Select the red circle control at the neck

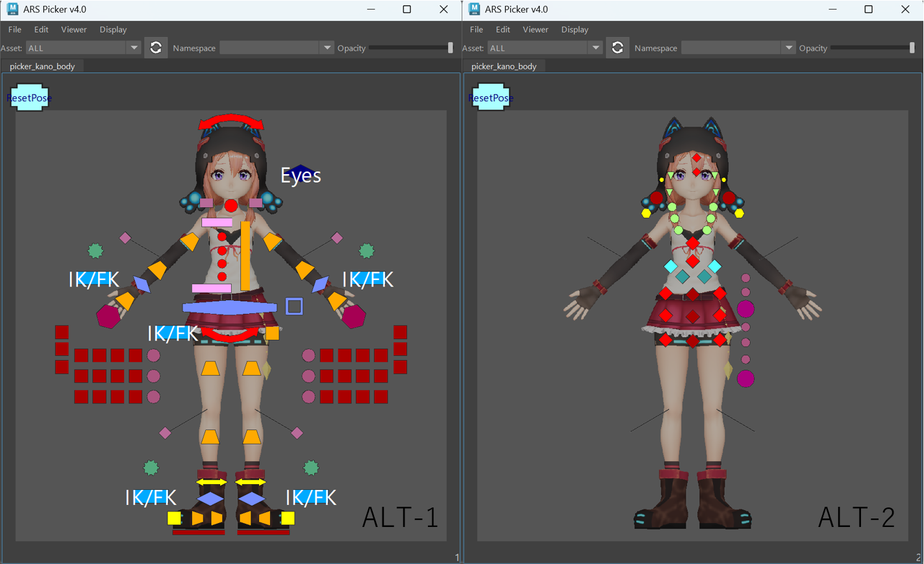pos(231,205)
